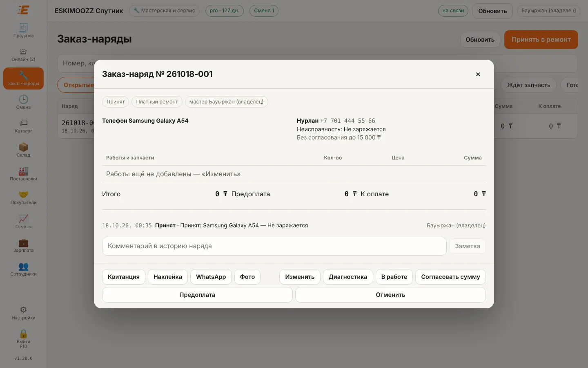Click the Платный ремонт tag
588x368 pixels.
[157, 102]
